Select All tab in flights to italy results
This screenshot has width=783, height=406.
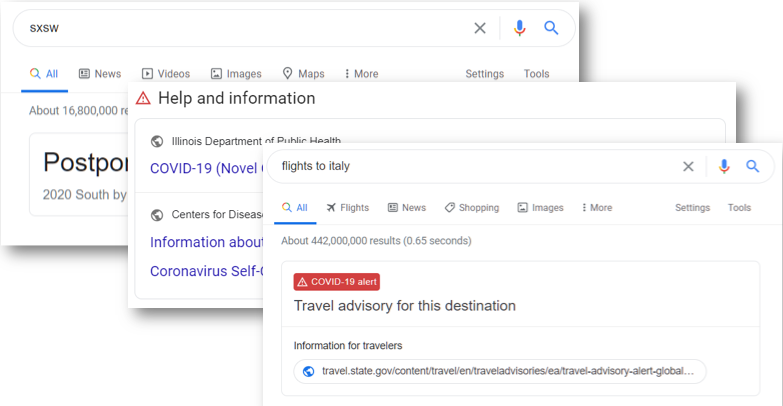coord(295,208)
